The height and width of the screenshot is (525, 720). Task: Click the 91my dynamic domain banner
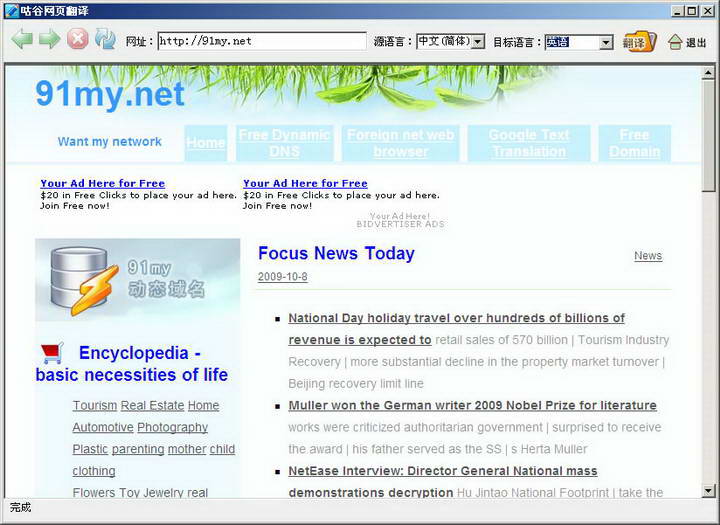(138, 280)
